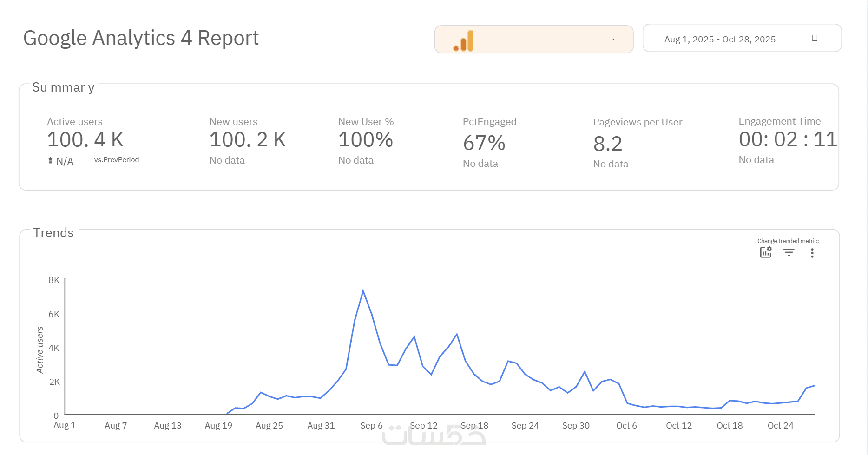Expand the data source dropdown arrow
The image size is (868, 455).
pyautogui.click(x=613, y=40)
